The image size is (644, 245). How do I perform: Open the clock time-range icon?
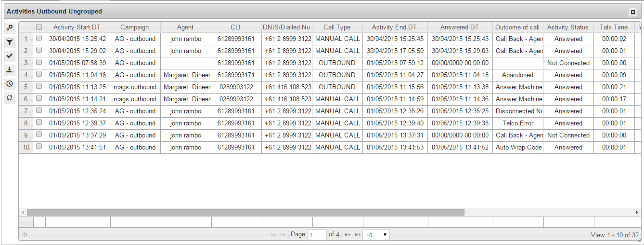click(10, 84)
